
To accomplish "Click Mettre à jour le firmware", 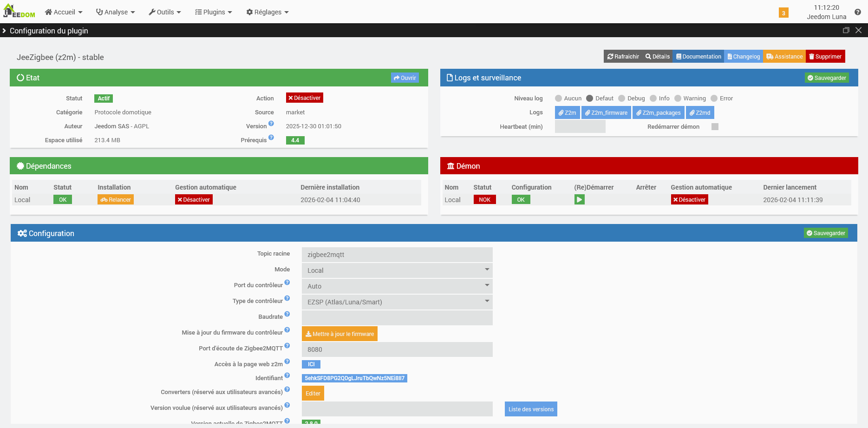I will click(339, 334).
